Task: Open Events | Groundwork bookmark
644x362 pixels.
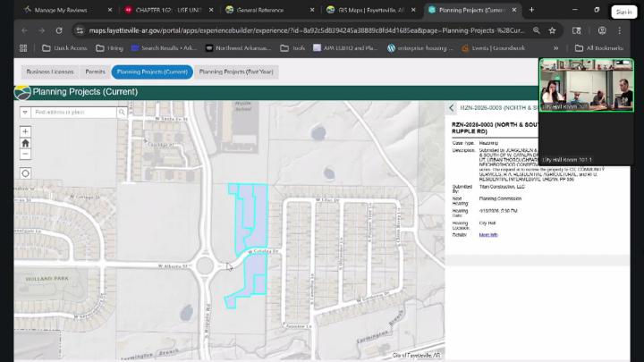Action: tap(493, 48)
